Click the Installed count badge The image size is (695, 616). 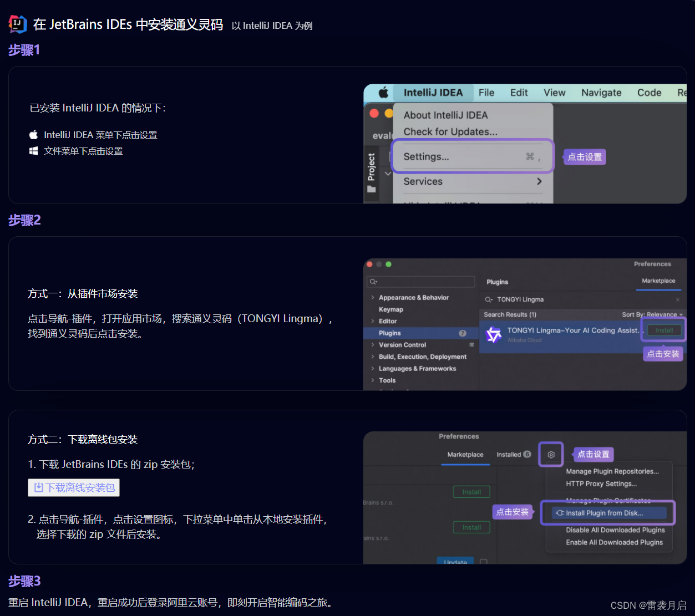(x=527, y=455)
